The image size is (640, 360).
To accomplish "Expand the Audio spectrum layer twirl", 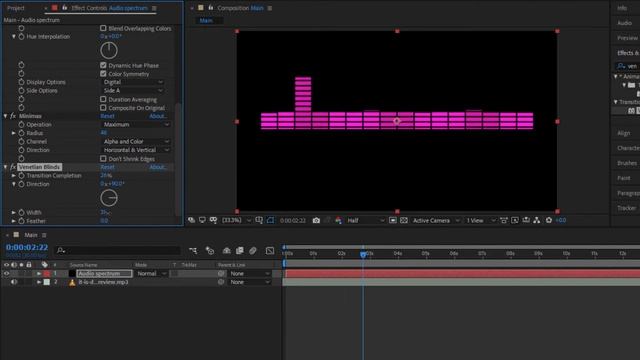I will pyautogui.click(x=39, y=273).
